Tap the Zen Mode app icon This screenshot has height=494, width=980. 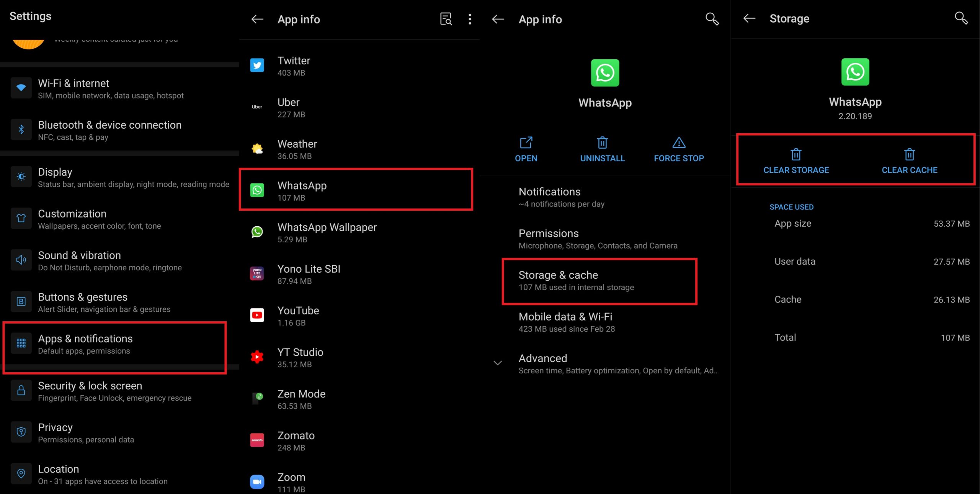point(257,398)
